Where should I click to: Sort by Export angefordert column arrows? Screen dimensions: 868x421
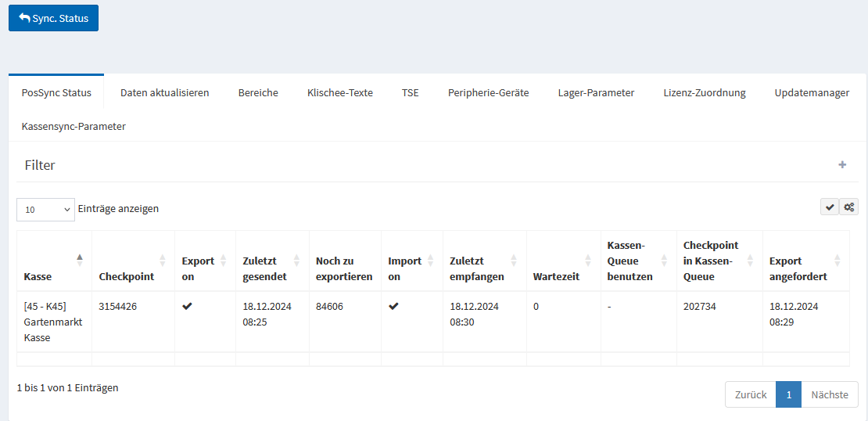(x=838, y=261)
